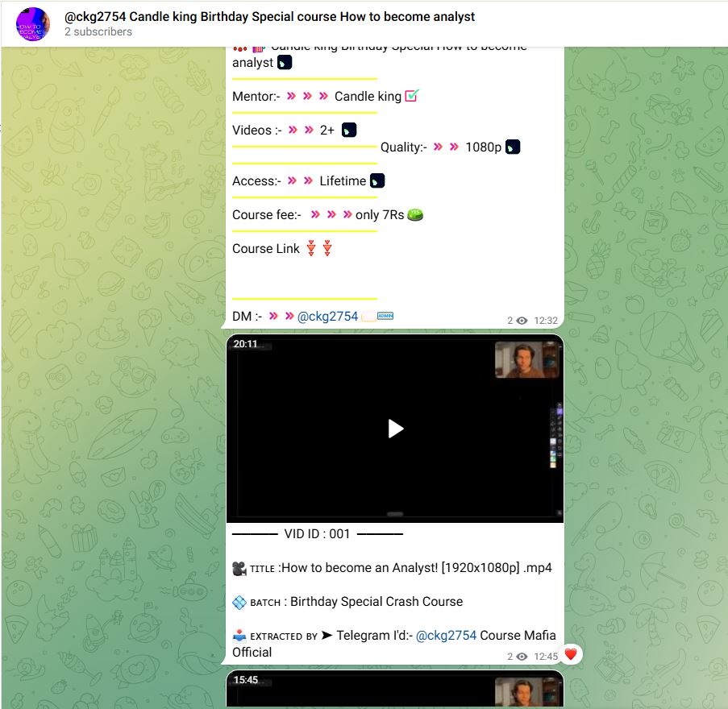Viewport: 728px width, 709px height.
Task: Click the heart reaction on video message
Action: coord(571,655)
